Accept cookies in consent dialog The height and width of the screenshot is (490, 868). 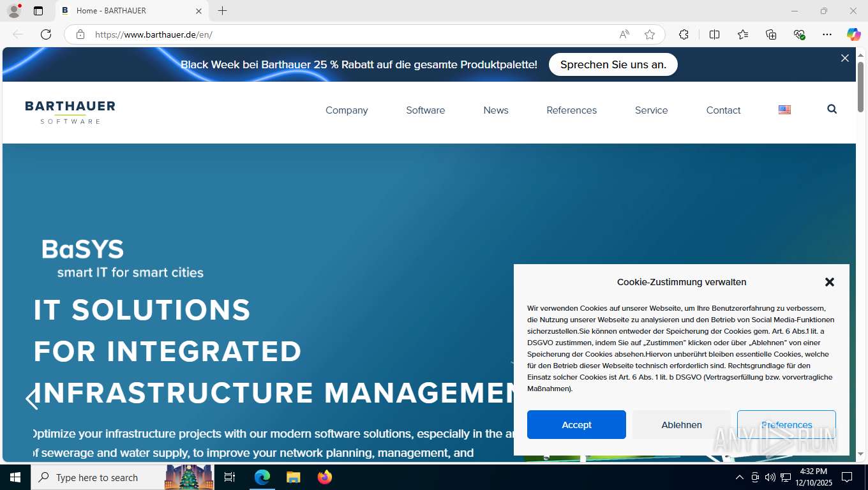[x=576, y=425]
